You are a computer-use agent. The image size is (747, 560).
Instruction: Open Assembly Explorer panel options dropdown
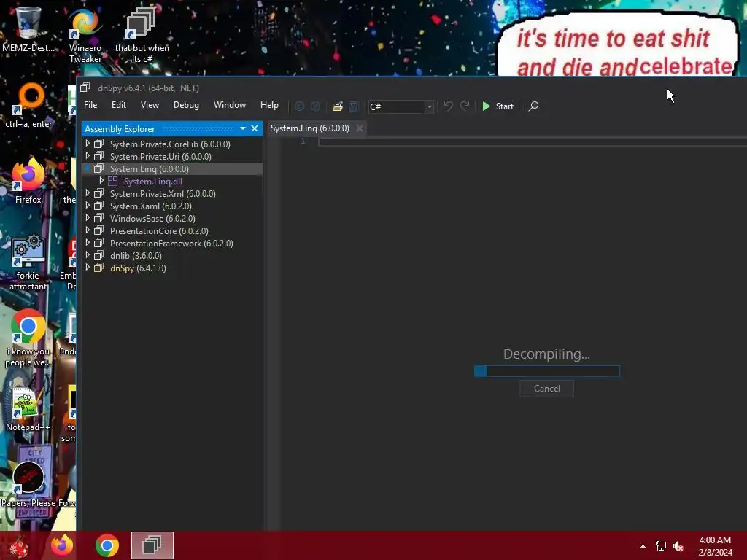(x=243, y=128)
